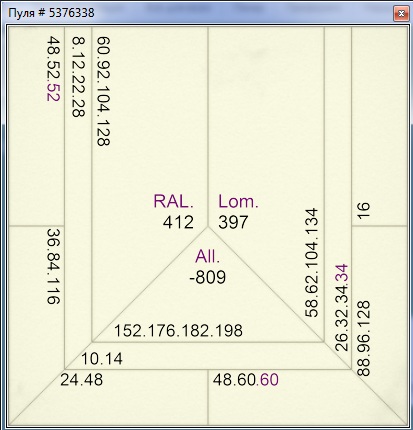The width and height of the screenshot is (413, 430).
Task: Click the 10.14 entry
Action: point(102,359)
